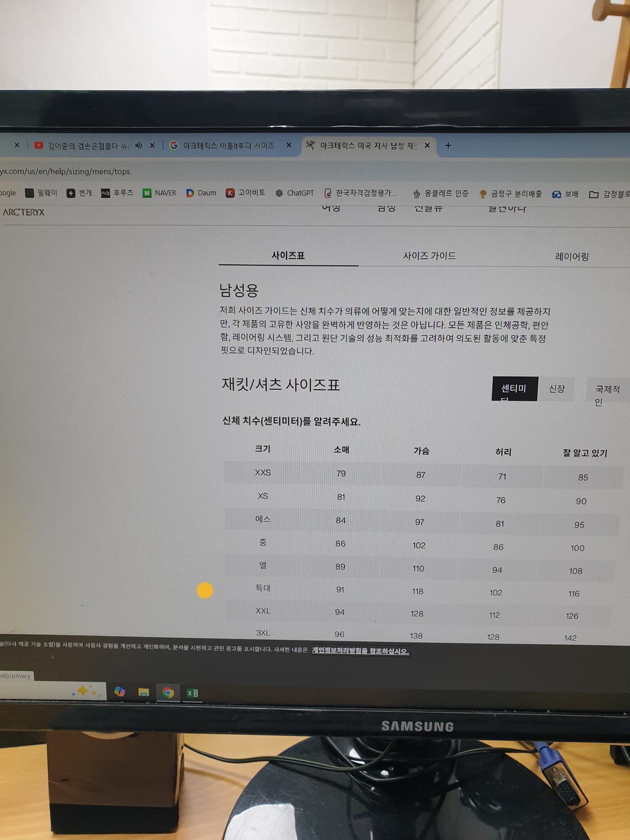Image resolution: width=630 pixels, height=840 pixels.
Task: Click the 중 size row label
Action: (x=263, y=542)
